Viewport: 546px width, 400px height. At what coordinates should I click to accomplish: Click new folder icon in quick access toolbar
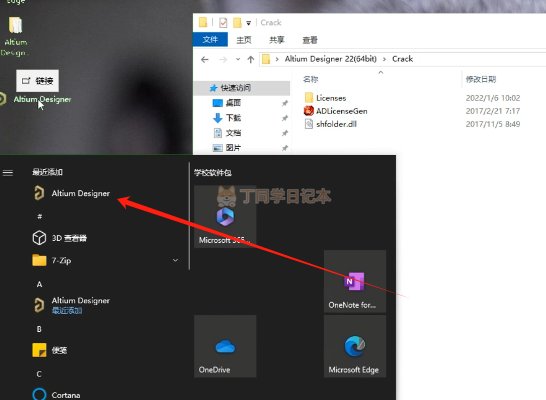(237, 23)
